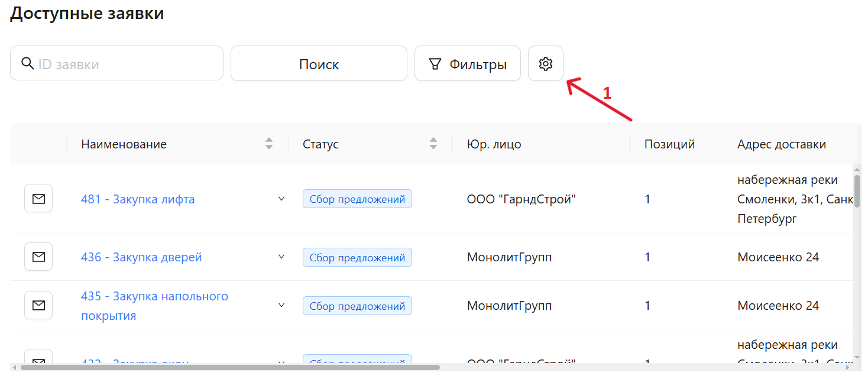Click the vertical table scrollbar
This screenshot has width=868, height=379.
(x=857, y=190)
